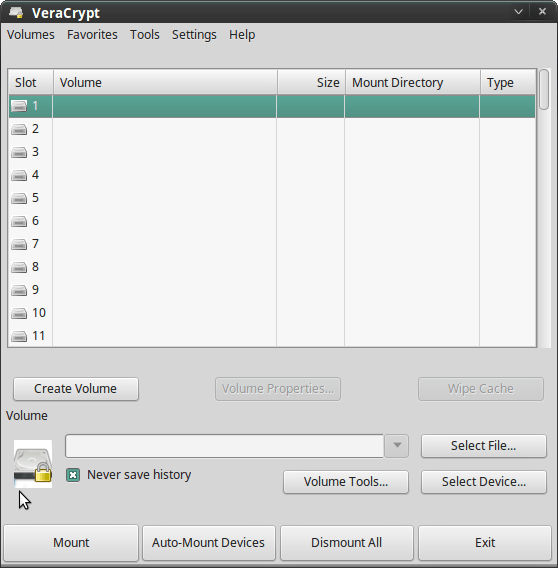Click the Type column header
This screenshot has width=558, height=568.
point(508,83)
